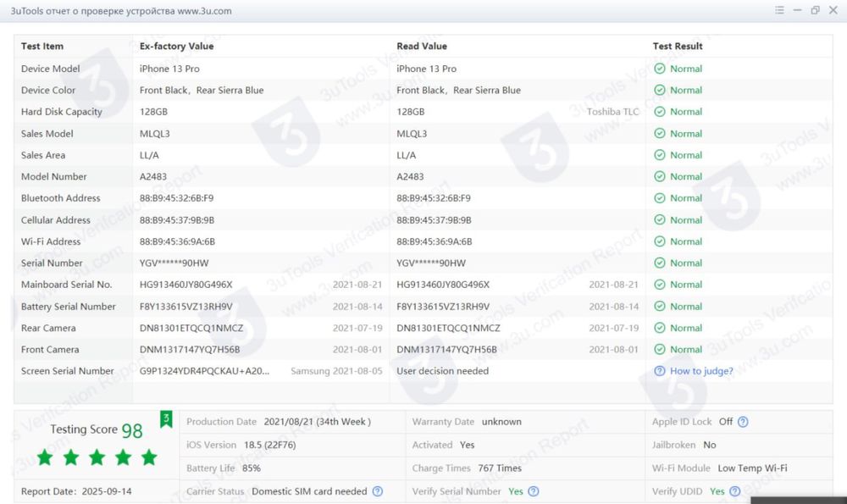The image size is (847, 504).
Task: Click the Samsung 2021-08-05 screen date
Action: (336, 371)
